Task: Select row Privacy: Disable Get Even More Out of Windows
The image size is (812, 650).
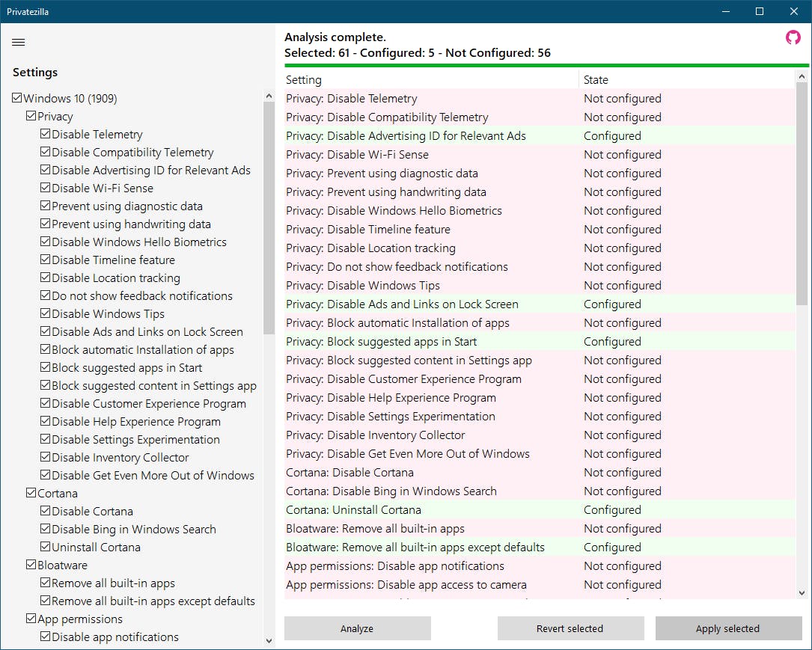Action: (540, 454)
